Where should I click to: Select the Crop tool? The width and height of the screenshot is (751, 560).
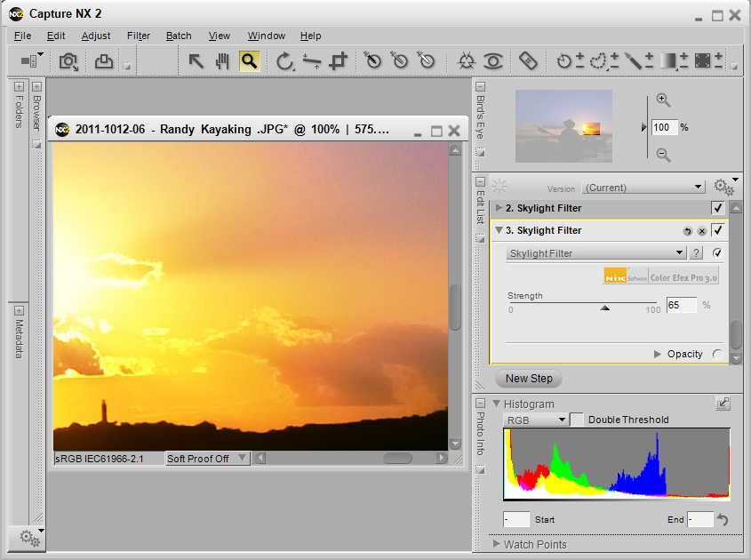point(339,60)
